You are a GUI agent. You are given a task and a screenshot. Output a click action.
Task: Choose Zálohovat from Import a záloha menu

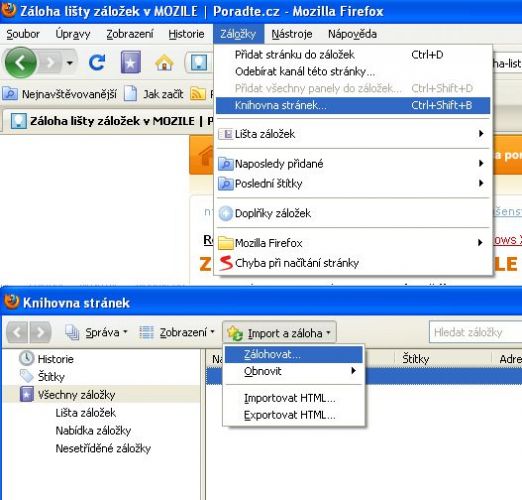pyautogui.click(x=294, y=354)
